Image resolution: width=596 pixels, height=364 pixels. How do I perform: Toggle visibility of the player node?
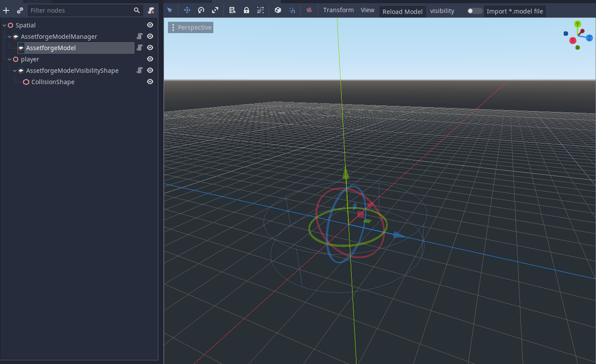click(x=150, y=59)
